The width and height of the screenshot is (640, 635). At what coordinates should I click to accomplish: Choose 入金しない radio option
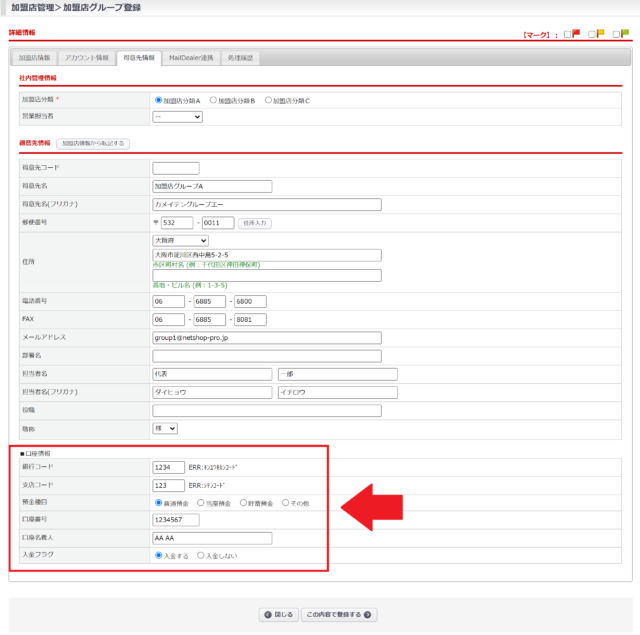pos(201,555)
